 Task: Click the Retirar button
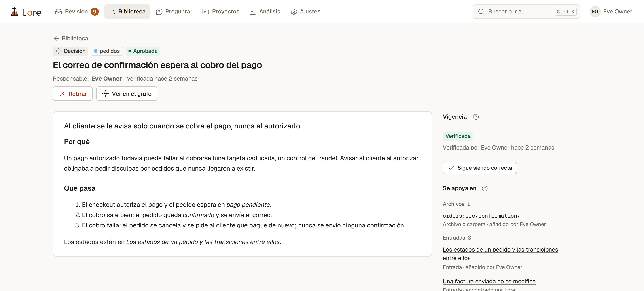(72, 94)
